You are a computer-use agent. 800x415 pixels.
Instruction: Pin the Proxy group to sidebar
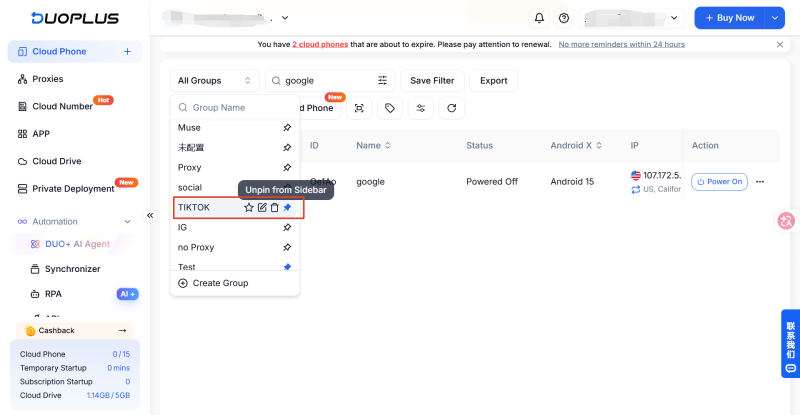[x=287, y=167]
